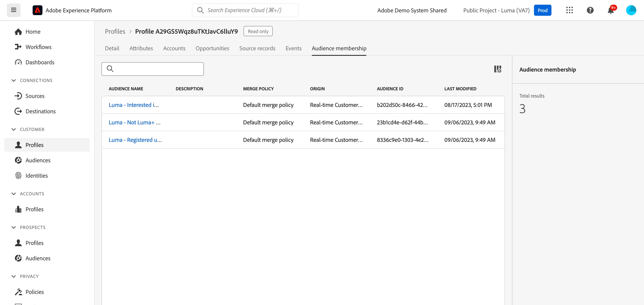Switch to the Events tab
The image size is (644, 305).
293,48
